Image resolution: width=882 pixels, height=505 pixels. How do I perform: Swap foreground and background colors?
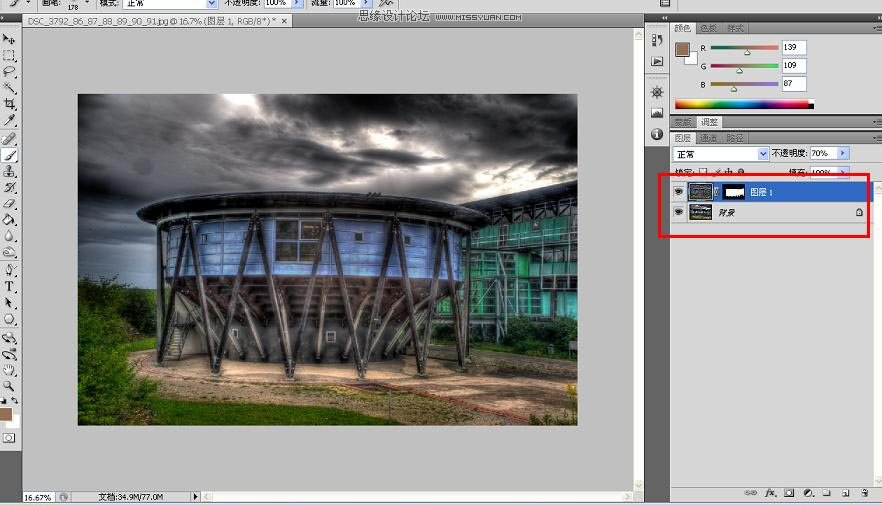[x=15, y=400]
